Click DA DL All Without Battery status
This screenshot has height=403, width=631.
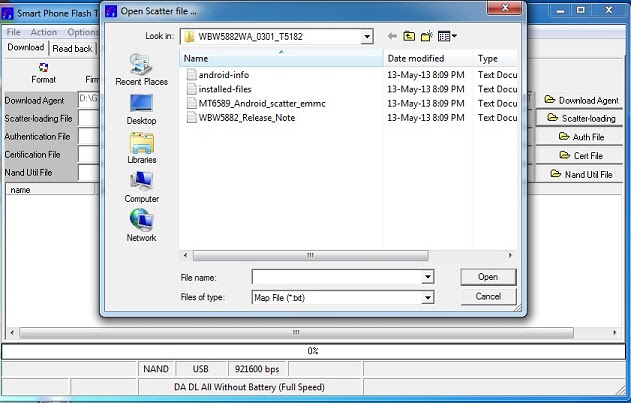point(250,387)
